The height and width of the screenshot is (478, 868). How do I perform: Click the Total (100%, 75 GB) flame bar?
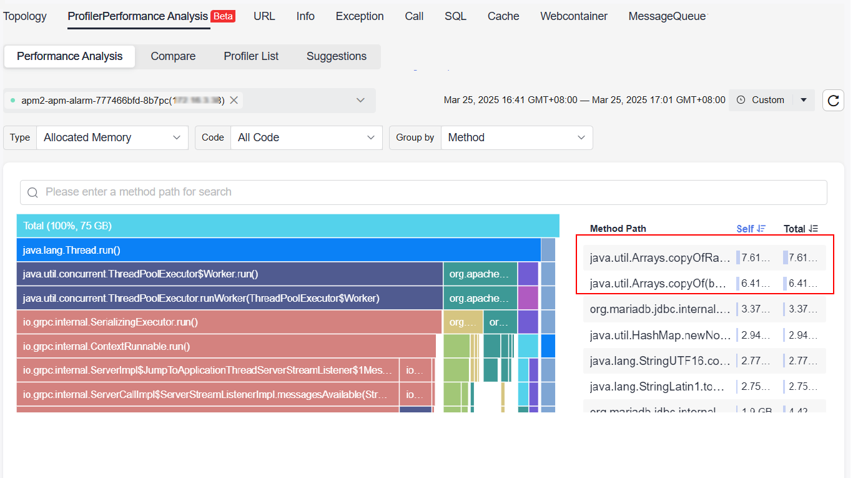[288, 226]
